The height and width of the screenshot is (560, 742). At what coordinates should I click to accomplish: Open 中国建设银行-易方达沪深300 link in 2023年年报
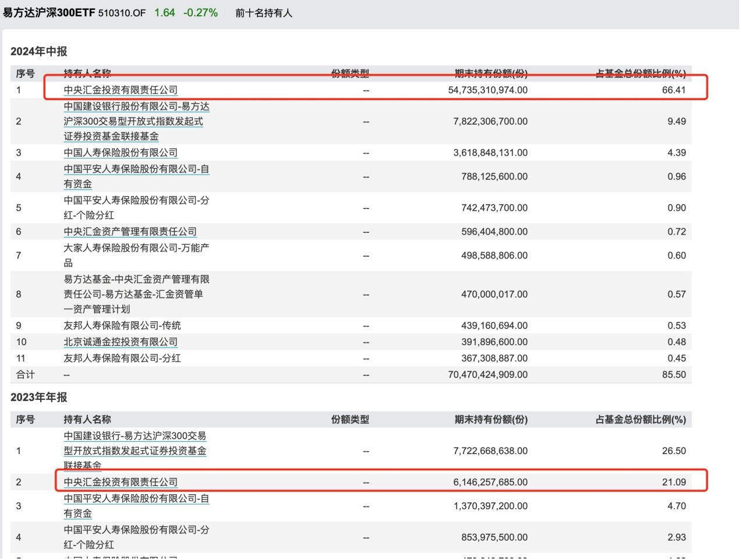point(135,451)
